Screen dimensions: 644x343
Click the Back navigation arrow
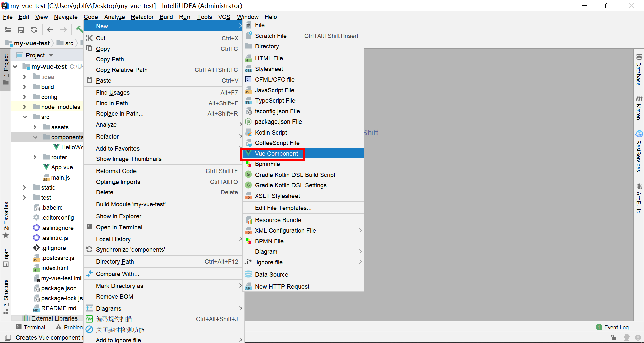[50, 30]
